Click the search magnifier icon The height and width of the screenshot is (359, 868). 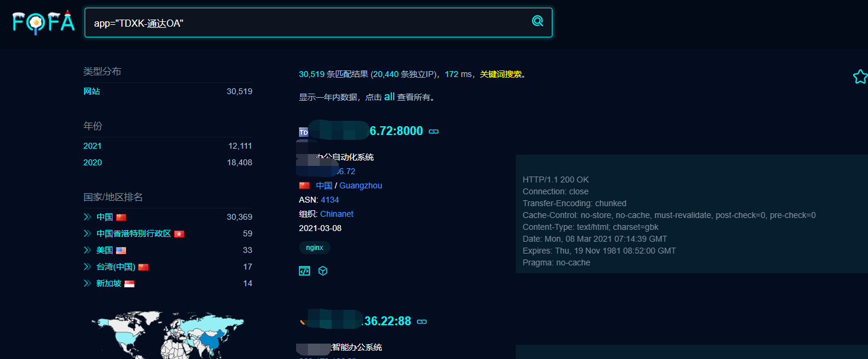coord(537,21)
